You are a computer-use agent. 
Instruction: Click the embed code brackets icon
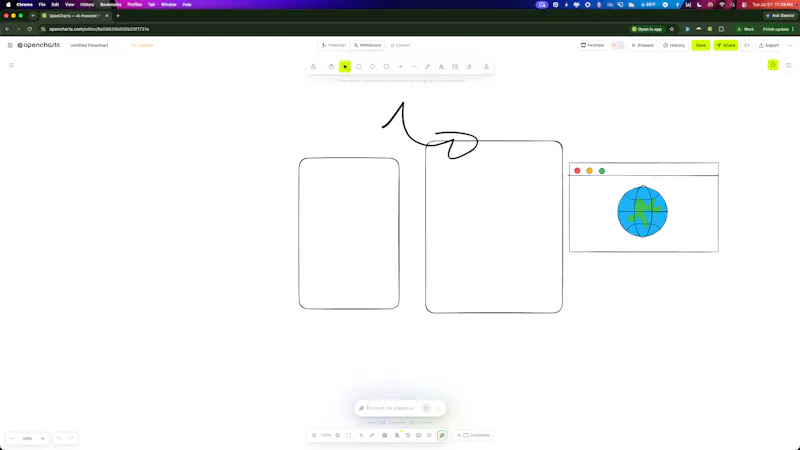click(747, 45)
